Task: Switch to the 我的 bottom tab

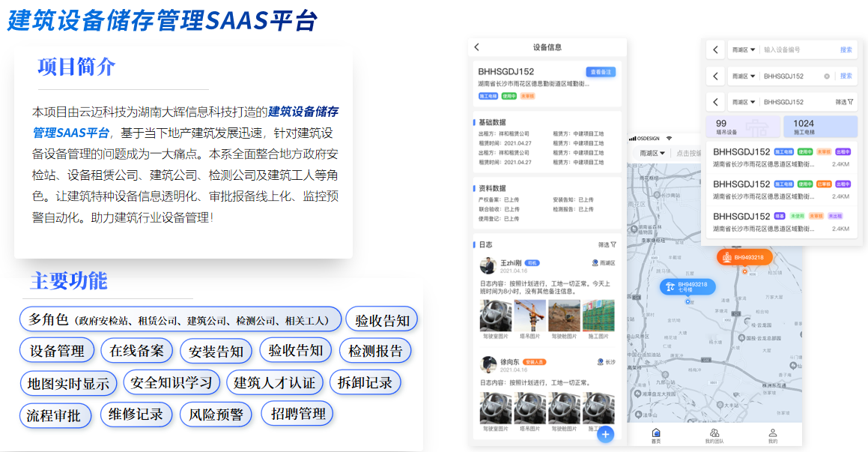Action: [x=773, y=436]
